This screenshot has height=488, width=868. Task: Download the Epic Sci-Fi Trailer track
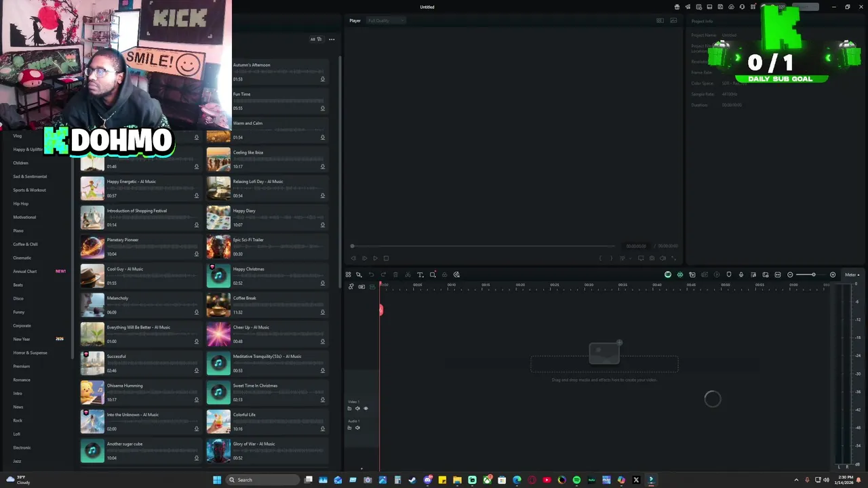point(323,254)
